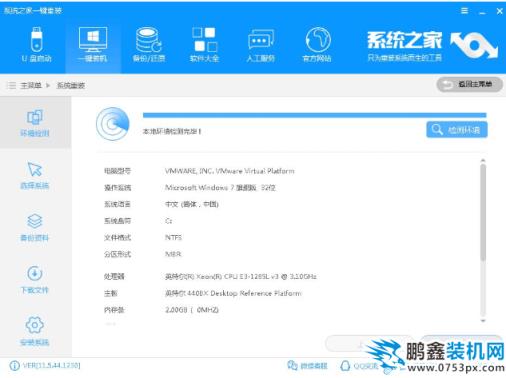This screenshot has height=378, width=506.
Task: Click the version info icon at bottom left
Action: tap(14, 366)
